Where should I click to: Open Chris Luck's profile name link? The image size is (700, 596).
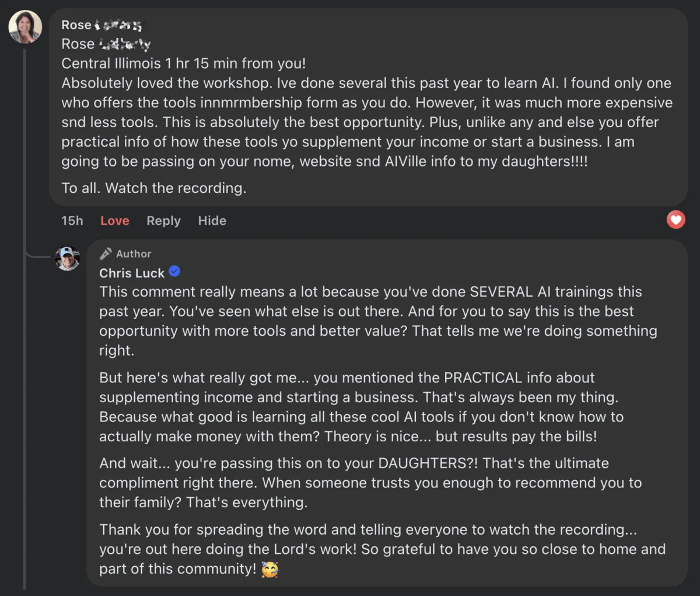[132, 273]
